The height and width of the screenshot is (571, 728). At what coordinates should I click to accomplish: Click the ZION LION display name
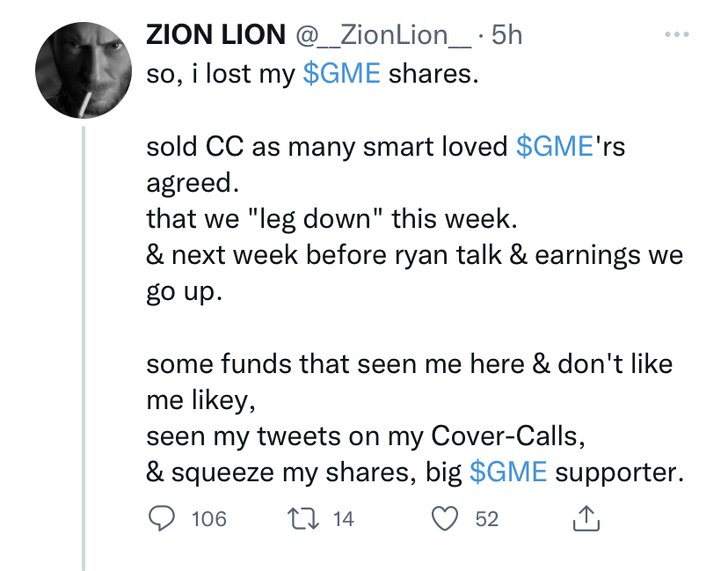(215, 34)
